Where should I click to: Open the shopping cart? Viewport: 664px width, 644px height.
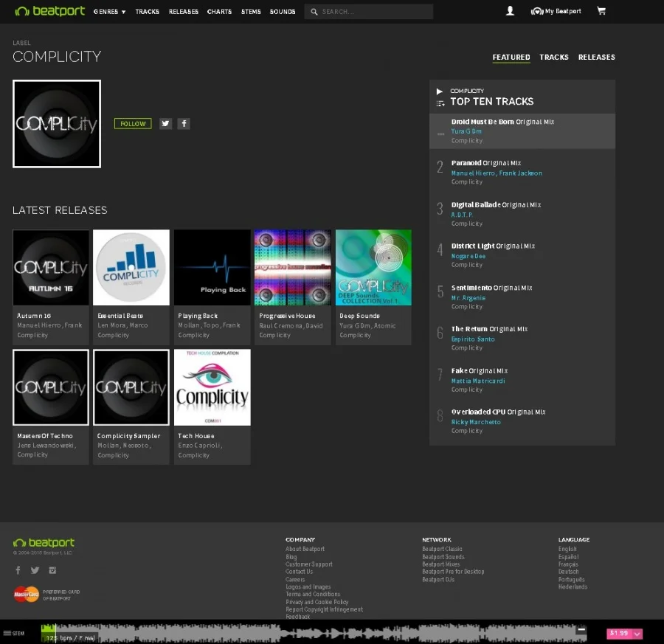[x=601, y=11]
